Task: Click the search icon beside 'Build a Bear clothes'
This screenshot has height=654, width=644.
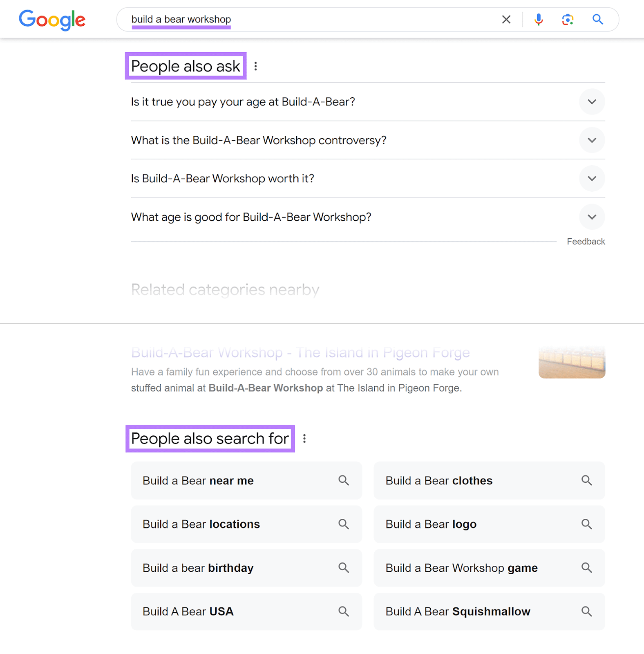Action: click(x=587, y=481)
